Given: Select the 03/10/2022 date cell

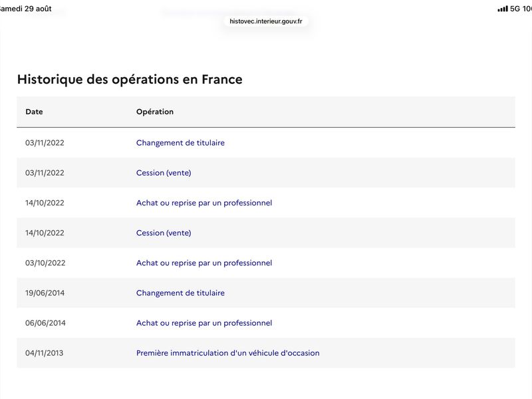Looking at the screenshot, I should [x=45, y=263].
